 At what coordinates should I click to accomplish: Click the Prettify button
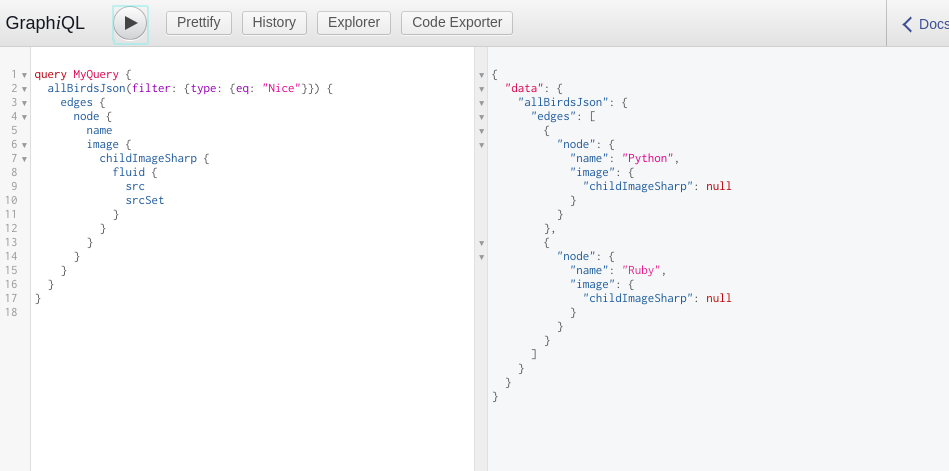tap(199, 23)
